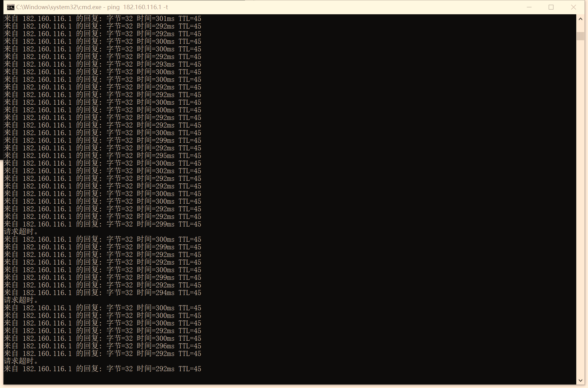This screenshot has width=588, height=388.
Task: Maximize the cmd.exe ping window
Action: (551, 7)
